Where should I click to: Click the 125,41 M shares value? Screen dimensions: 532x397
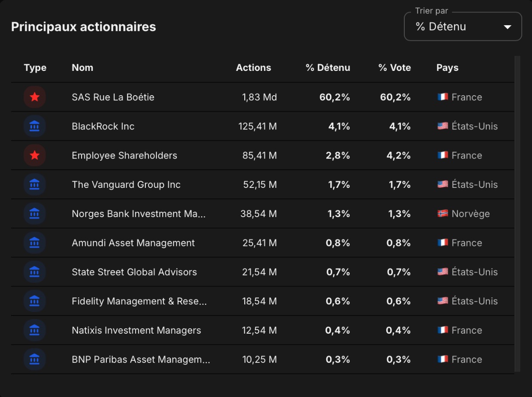pyautogui.click(x=258, y=126)
